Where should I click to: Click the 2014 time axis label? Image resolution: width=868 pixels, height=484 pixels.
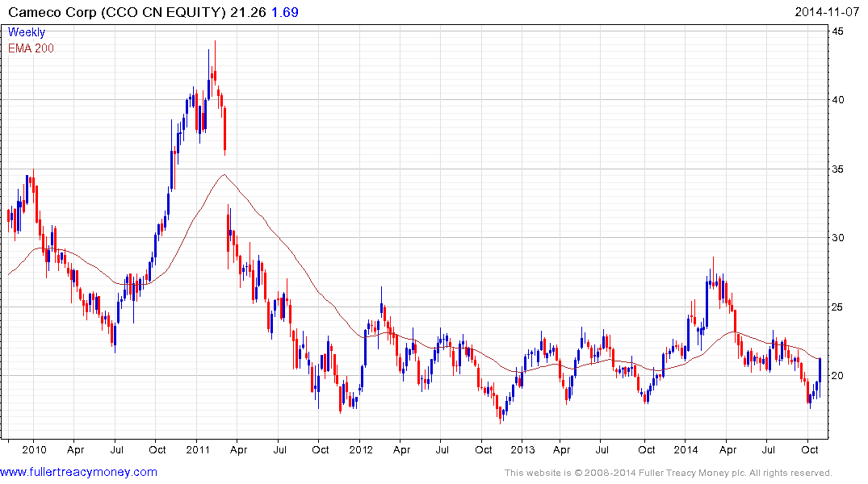686,449
